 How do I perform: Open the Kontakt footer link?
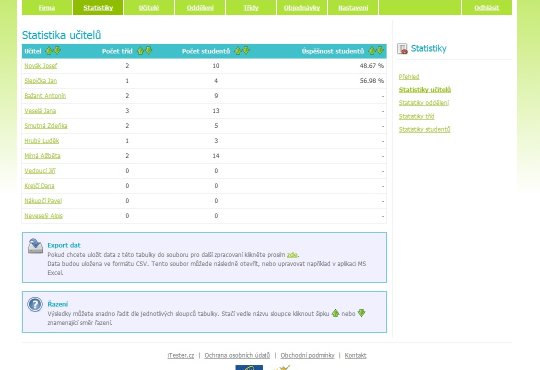tap(355, 355)
